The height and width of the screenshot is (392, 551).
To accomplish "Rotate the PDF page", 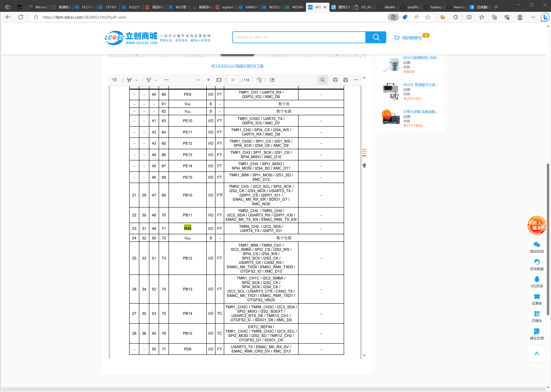I will coord(259,80).
